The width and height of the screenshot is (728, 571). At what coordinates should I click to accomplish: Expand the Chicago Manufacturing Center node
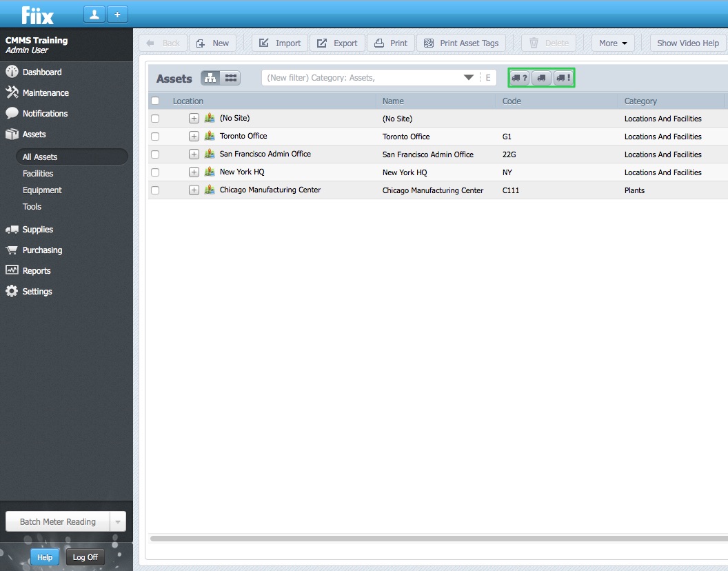[x=194, y=190]
